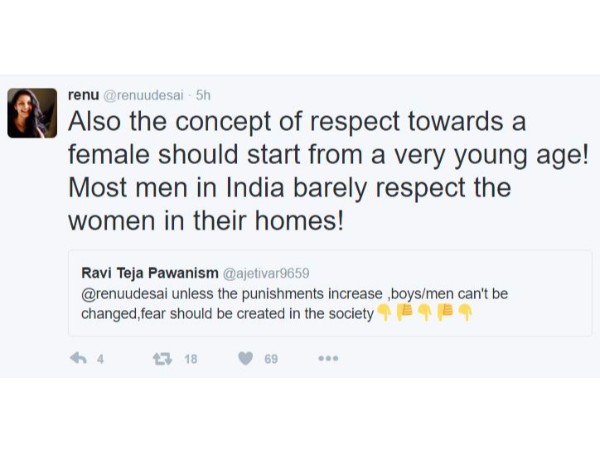Viewport: 600px width, 450px height.
Task: Open the three-dot more options menu
Action: [x=329, y=358]
